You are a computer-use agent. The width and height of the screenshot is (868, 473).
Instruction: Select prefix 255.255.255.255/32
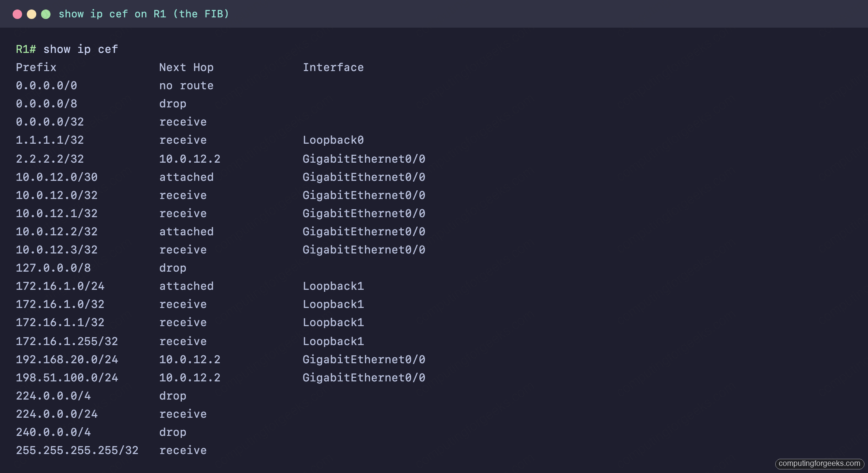(x=77, y=450)
